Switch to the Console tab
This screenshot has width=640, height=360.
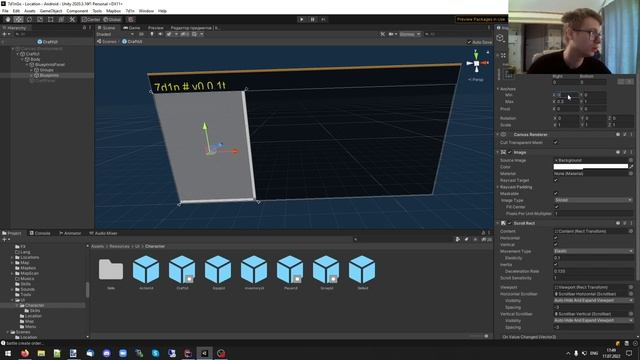pos(40,233)
